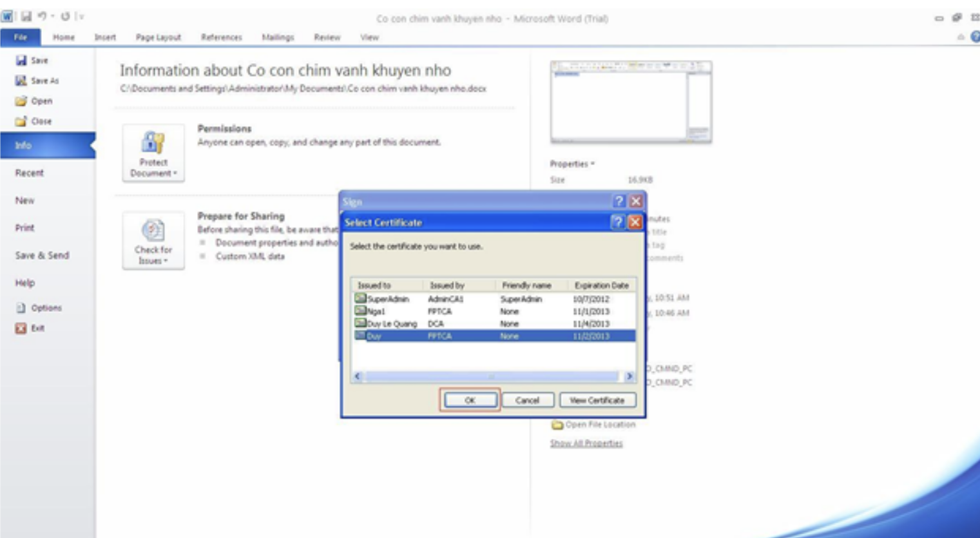
Task: Open the quick access toolbar customize arrow
Action: click(x=81, y=16)
